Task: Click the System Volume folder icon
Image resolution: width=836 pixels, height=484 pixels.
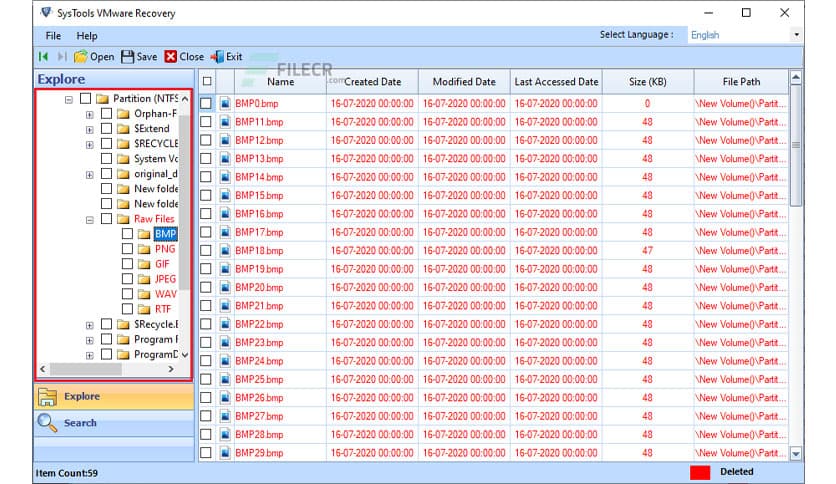Action: 123,159
